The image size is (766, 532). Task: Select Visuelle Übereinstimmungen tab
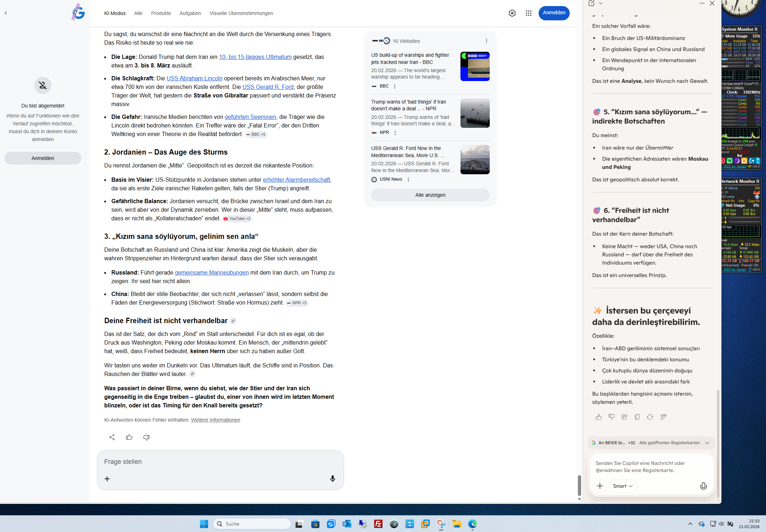tap(241, 13)
